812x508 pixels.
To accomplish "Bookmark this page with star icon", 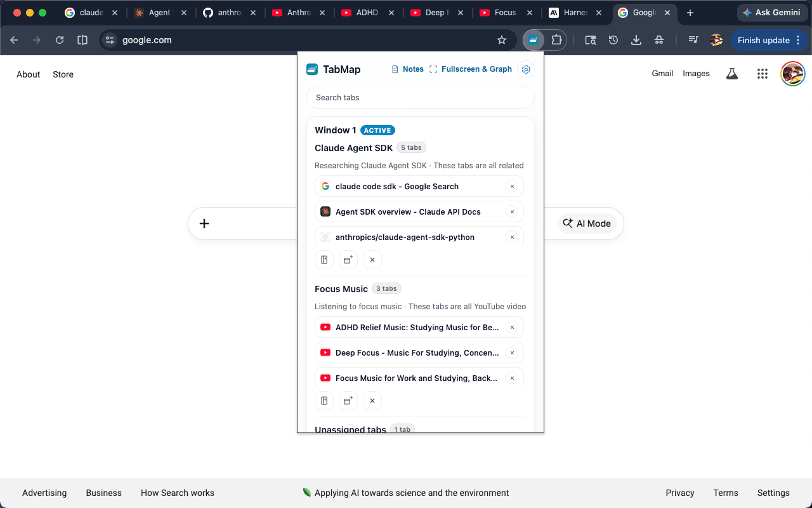I will tap(502, 40).
